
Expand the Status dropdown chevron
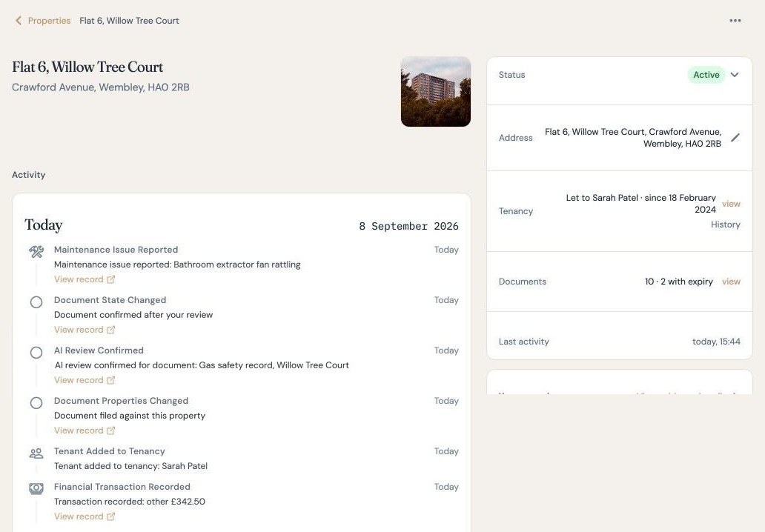pos(735,75)
